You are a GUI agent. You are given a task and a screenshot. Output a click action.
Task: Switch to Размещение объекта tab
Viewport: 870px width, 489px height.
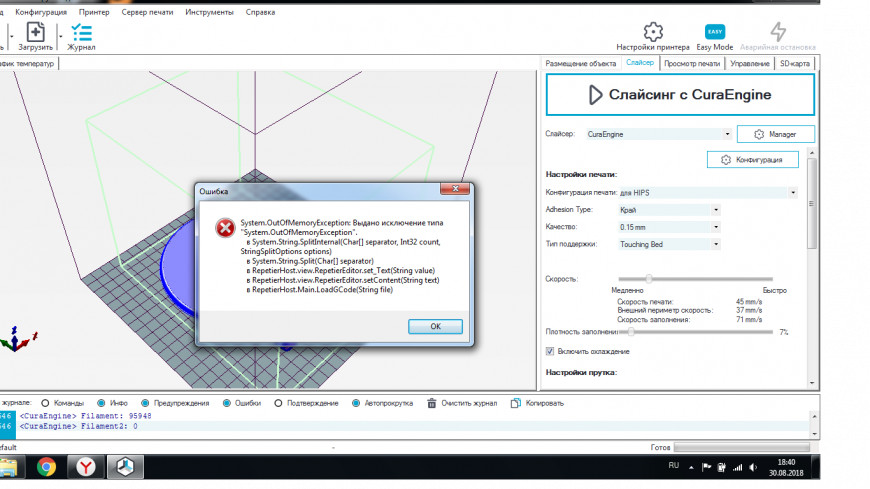(580, 63)
